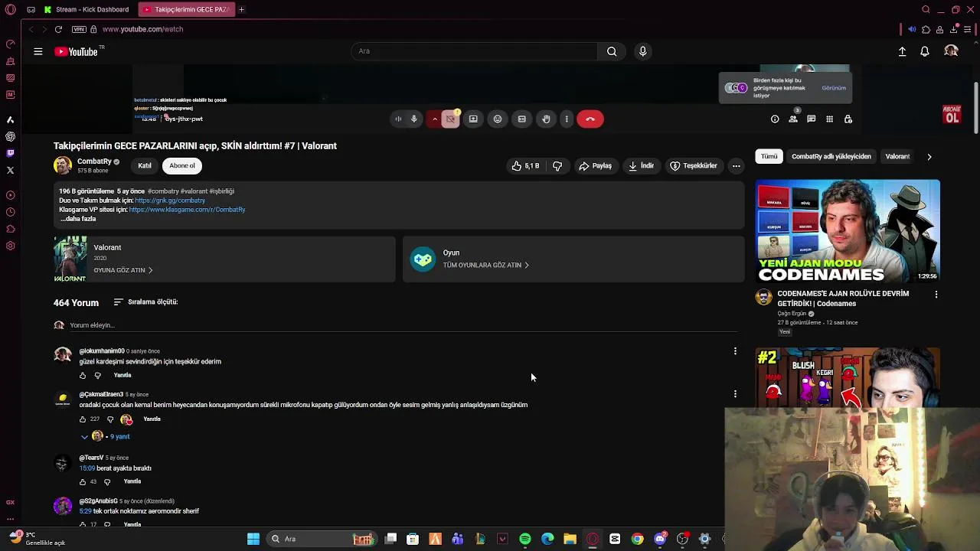Viewport: 980px width, 551px height.
Task: Expand description with ...daha fazla
Action: point(78,219)
